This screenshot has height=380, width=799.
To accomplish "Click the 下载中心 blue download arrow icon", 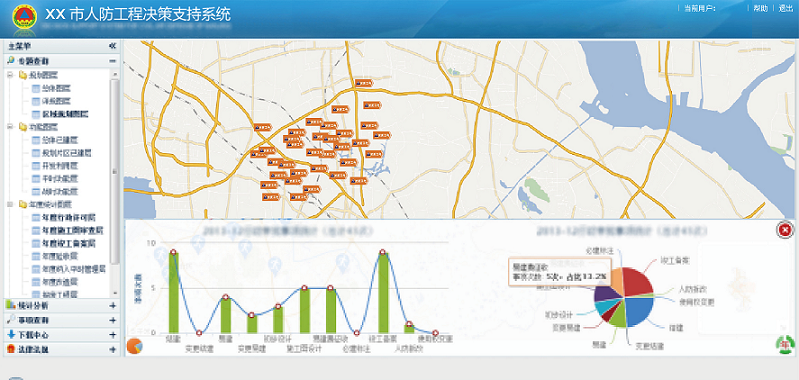I will [x=11, y=335].
